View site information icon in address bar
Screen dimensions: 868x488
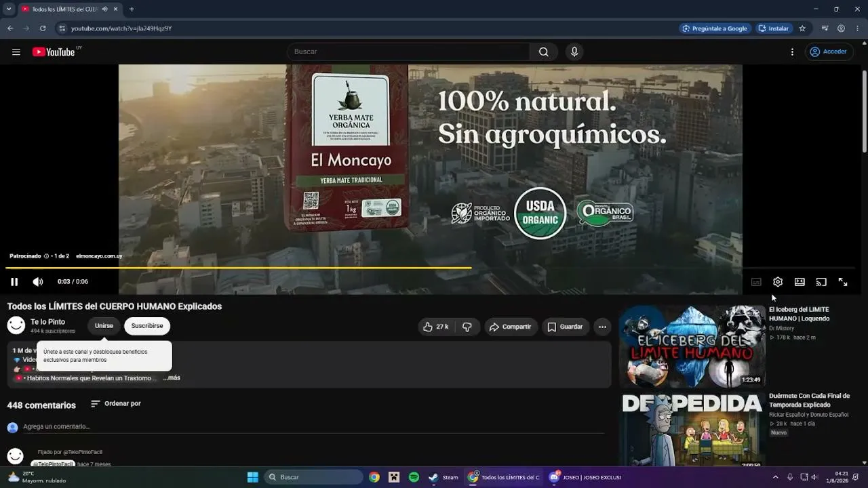coord(62,28)
